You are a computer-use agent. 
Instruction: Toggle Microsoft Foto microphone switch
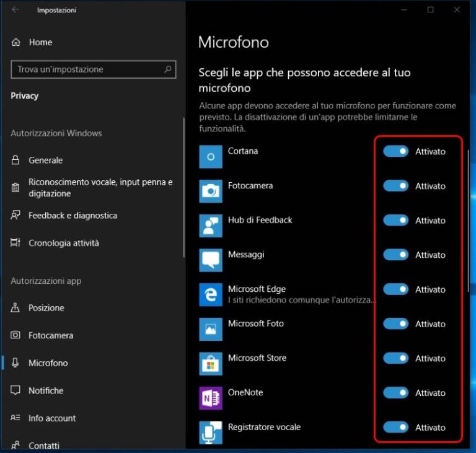tap(395, 323)
